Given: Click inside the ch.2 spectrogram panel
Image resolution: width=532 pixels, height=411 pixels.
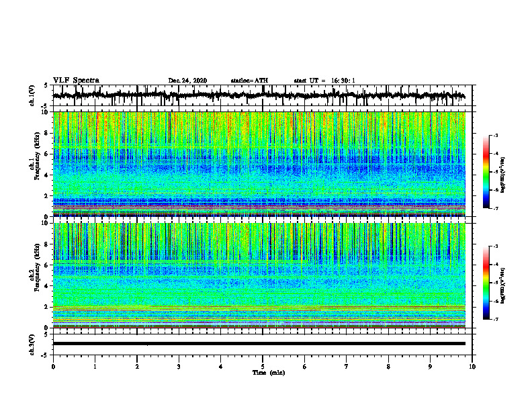Looking at the screenshot, I should click(259, 275).
